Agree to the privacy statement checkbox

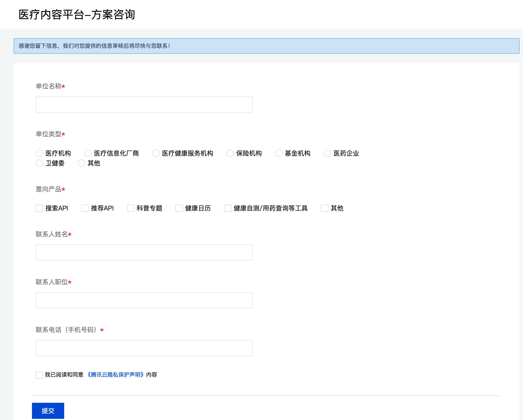39,375
